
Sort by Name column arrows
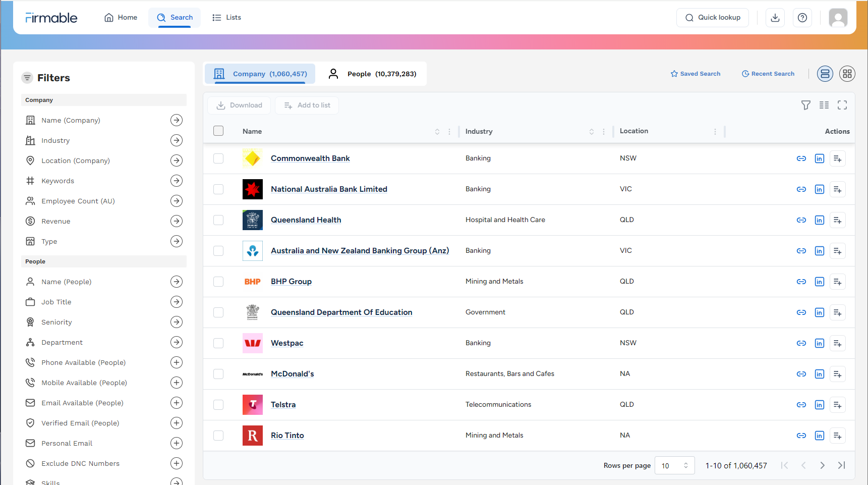tap(437, 132)
